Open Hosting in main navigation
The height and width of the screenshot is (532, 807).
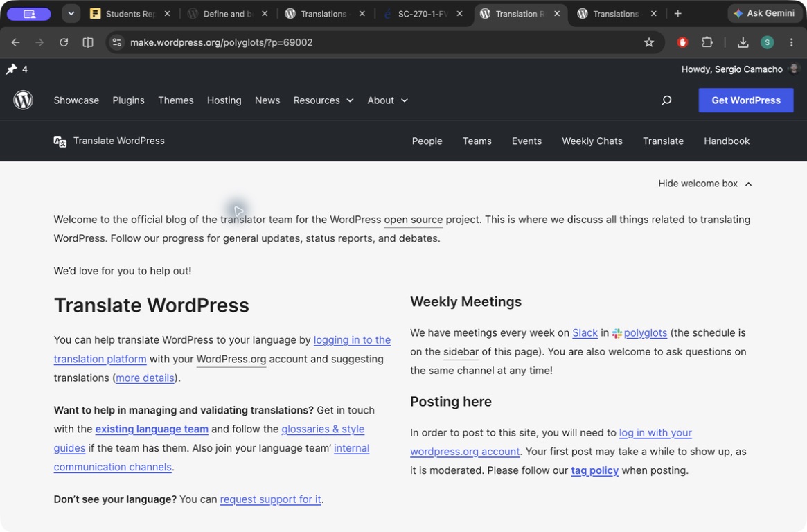click(224, 100)
